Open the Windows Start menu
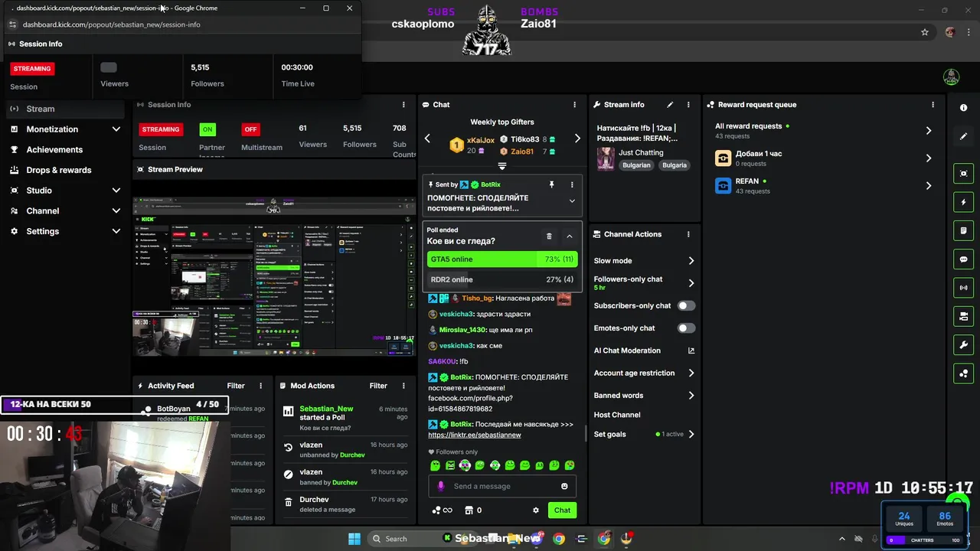The image size is (980, 551). point(354,539)
